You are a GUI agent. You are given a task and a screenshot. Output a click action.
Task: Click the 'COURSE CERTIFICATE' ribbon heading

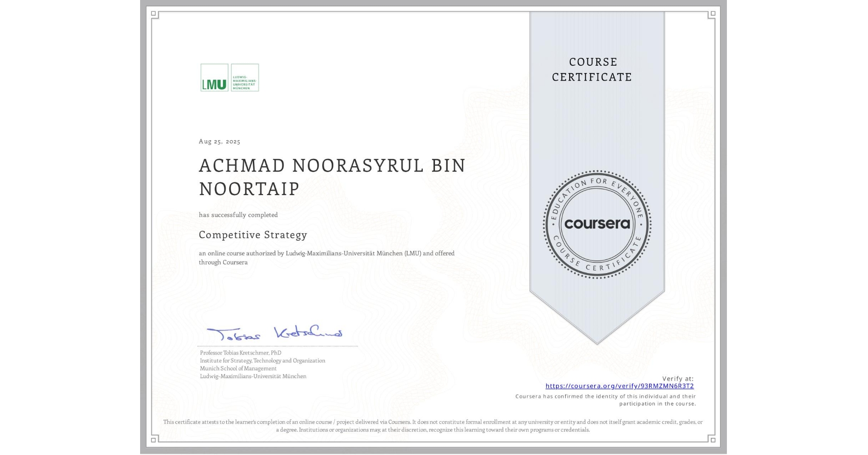[x=592, y=69]
